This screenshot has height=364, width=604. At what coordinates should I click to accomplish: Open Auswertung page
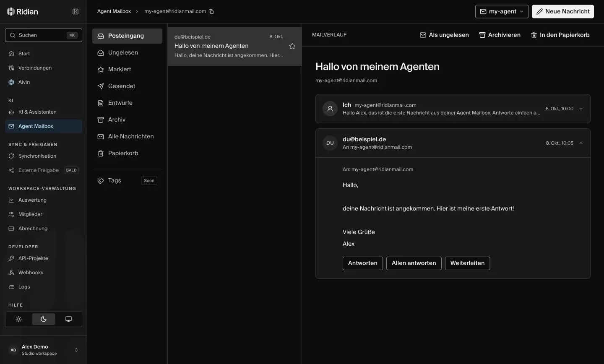coord(44,200)
